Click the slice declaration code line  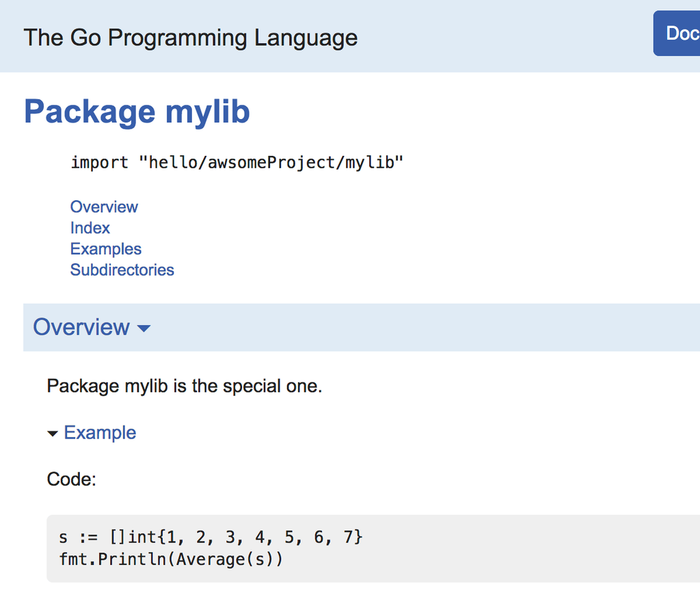(x=211, y=537)
